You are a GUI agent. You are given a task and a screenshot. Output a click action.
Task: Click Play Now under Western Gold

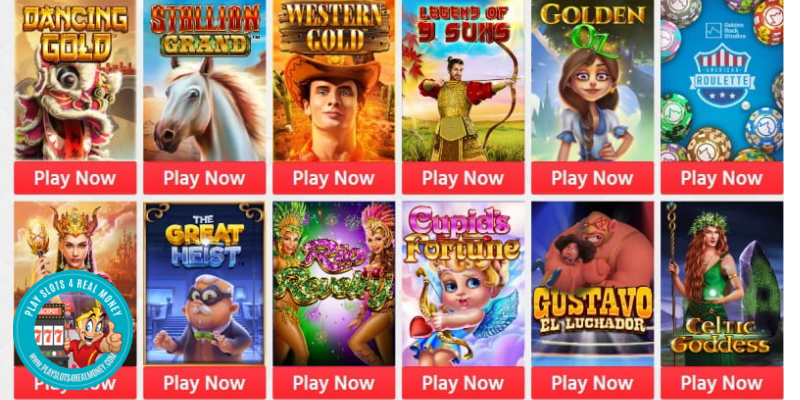point(334,178)
